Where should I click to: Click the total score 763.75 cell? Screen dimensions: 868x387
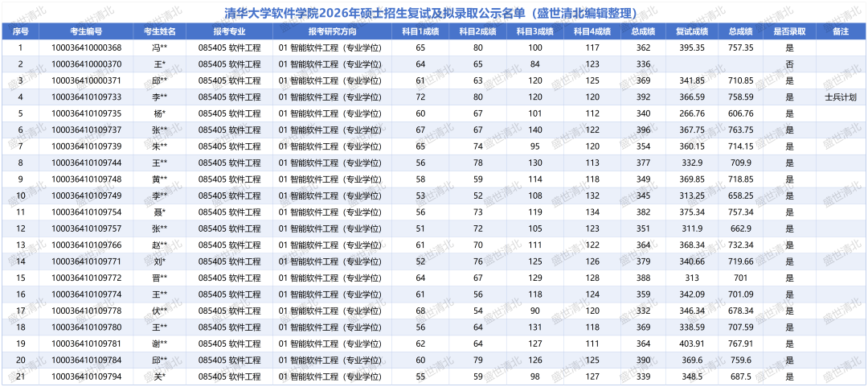point(740,130)
